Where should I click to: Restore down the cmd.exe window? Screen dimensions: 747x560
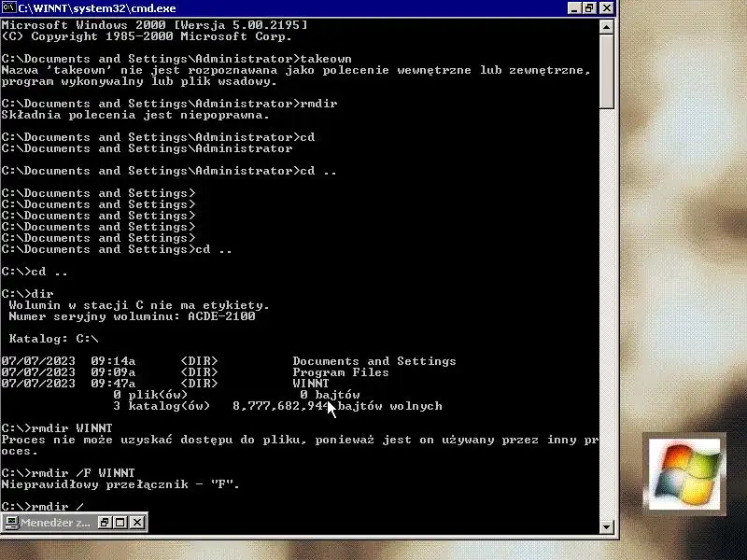589,8
